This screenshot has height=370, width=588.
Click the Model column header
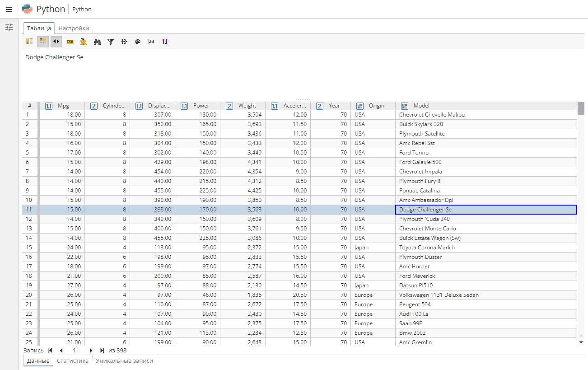[486, 106]
